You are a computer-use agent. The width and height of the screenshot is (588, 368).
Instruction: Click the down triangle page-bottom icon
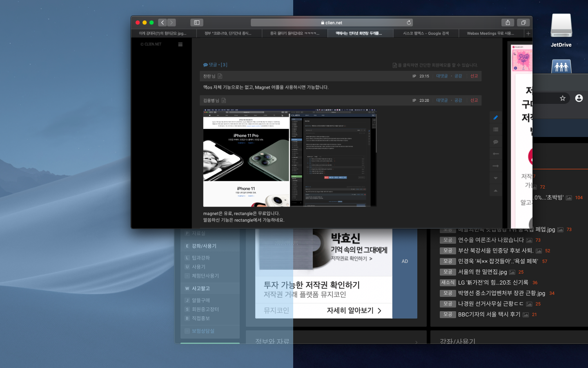tap(496, 178)
